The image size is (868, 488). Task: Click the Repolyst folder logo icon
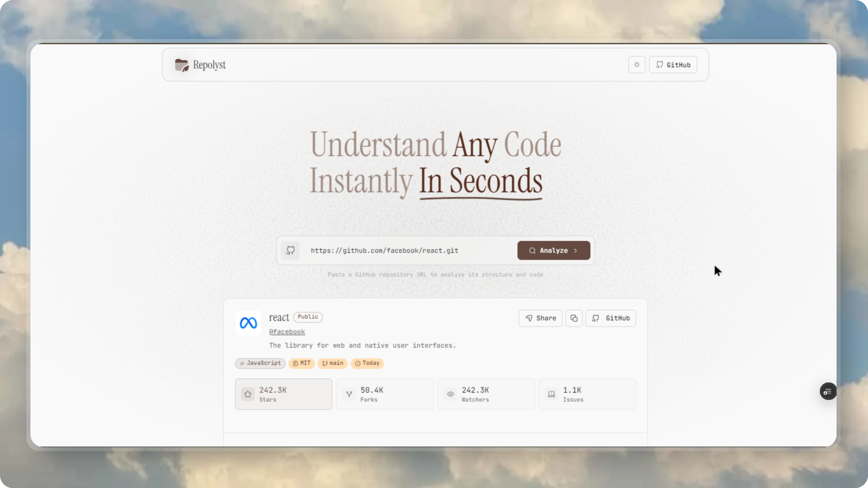(182, 65)
